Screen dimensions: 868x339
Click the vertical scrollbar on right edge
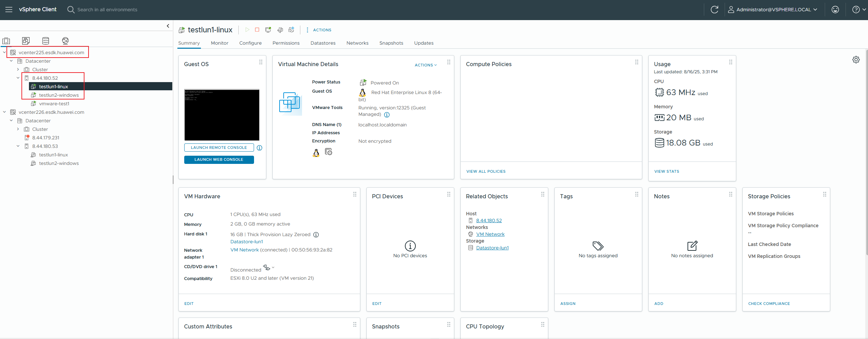point(866,152)
